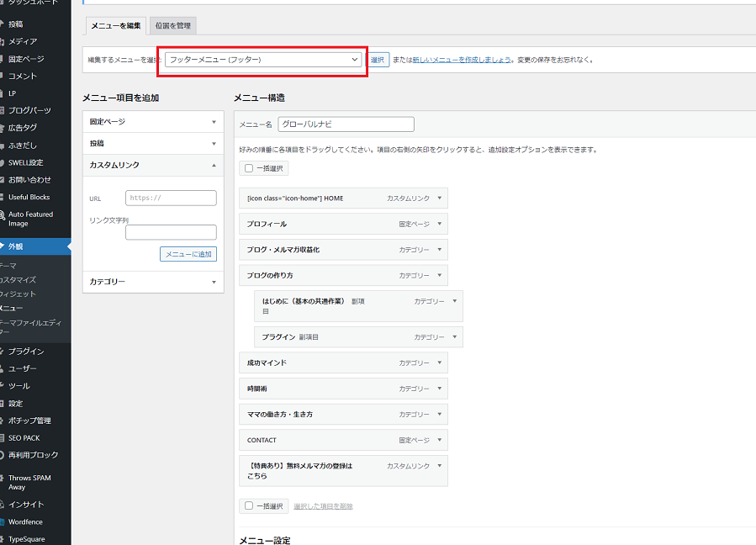Expand the プロフィール menu item arrow

pos(440,224)
